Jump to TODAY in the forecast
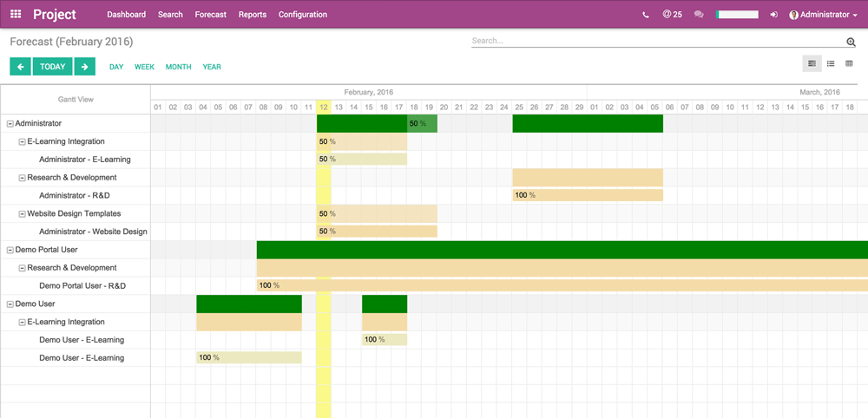The width and height of the screenshot is (868, 418). point(52,67)
